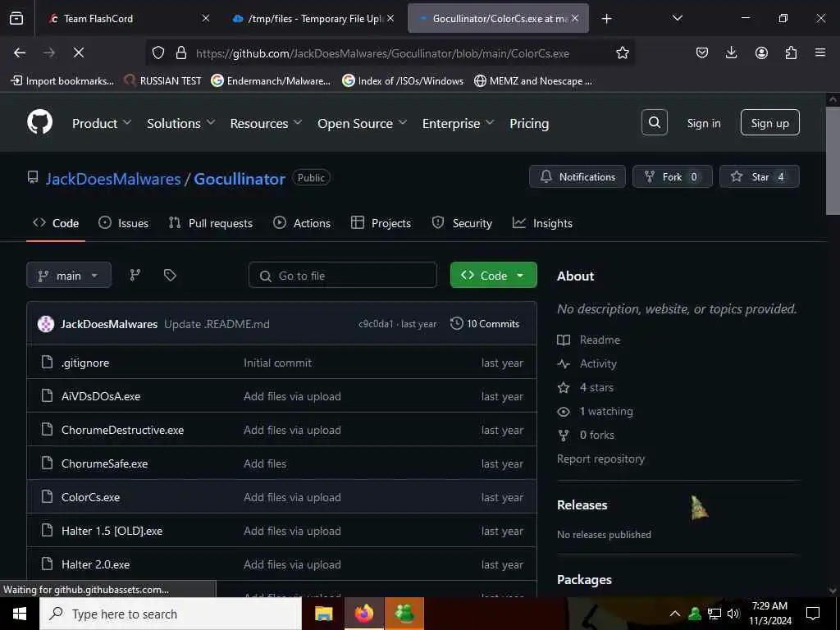The image size is (840, 630).
Task: Click the green people app on taskbar
Action: click(x=404, y=614)
